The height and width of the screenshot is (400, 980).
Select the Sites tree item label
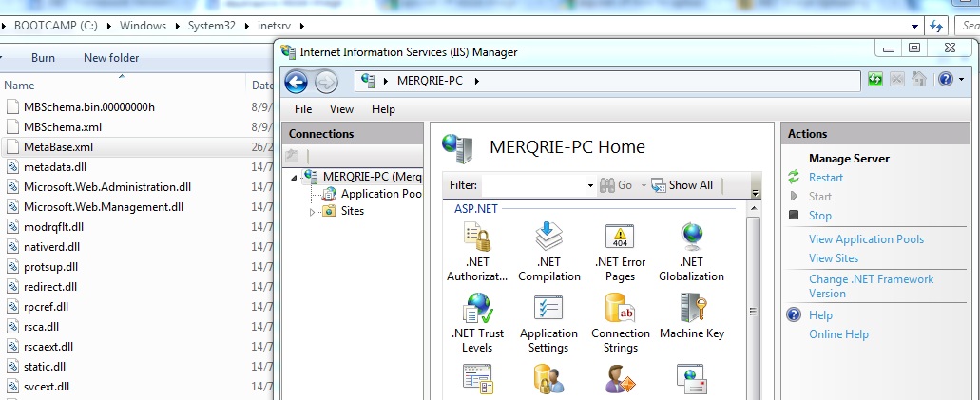tap(353, 211)
